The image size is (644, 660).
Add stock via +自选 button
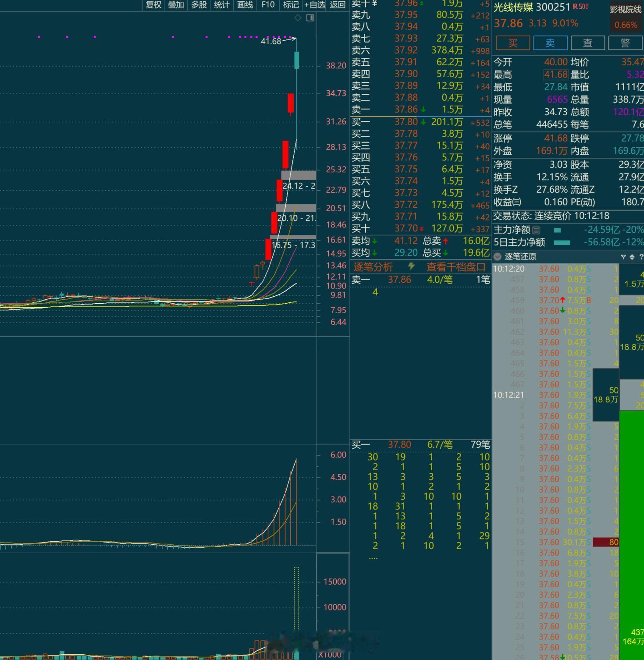[x=314, y=5]
